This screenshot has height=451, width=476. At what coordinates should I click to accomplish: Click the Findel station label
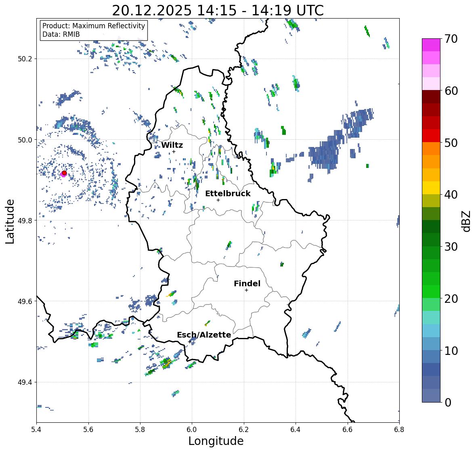247,283
